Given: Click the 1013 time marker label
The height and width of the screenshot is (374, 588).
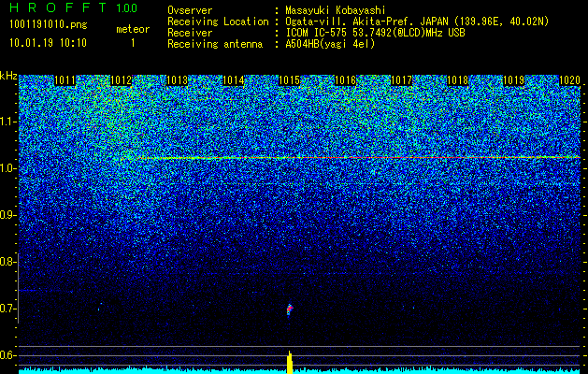Looking at the screenshot, I should tap(177, 80).
